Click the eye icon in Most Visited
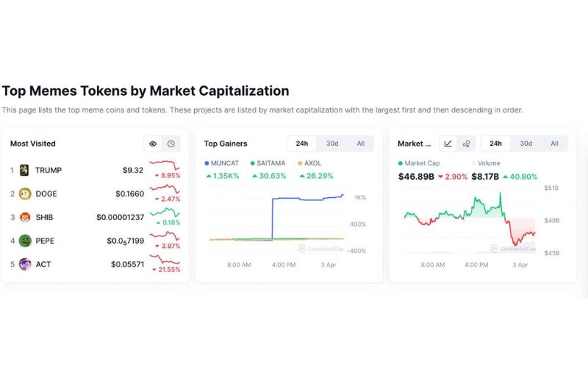 tap(153, 144)
